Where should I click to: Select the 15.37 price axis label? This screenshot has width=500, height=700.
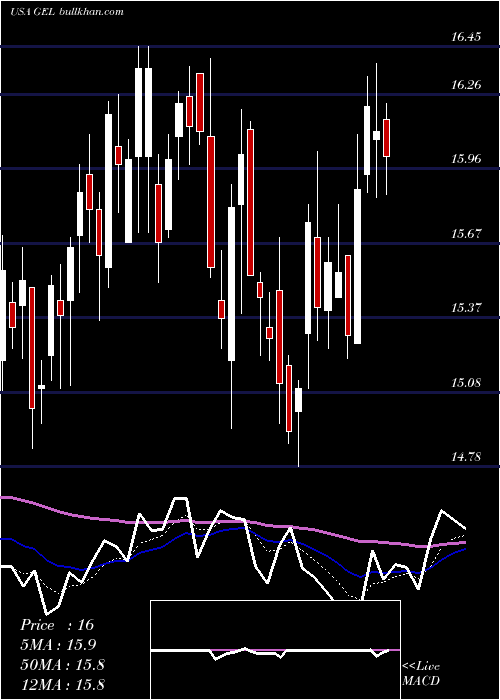466,308
